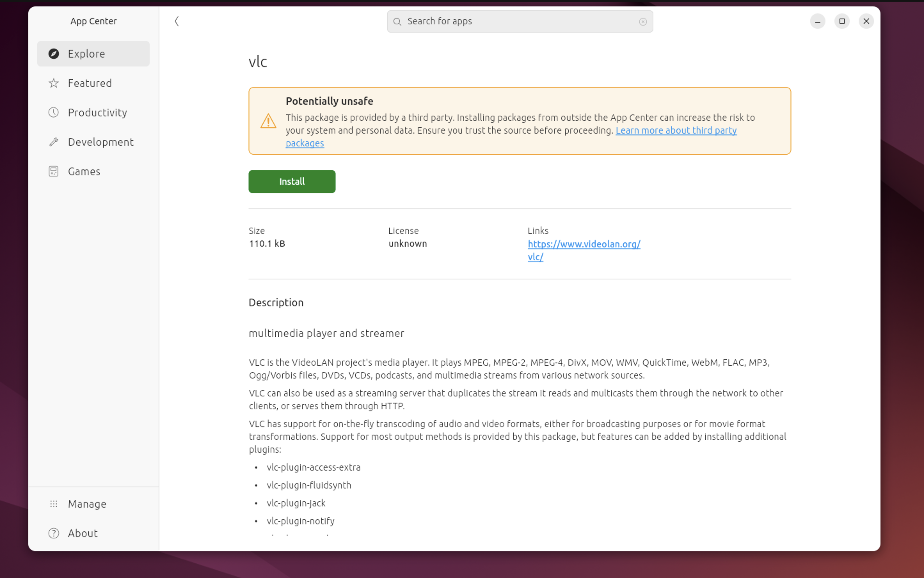This screenshot has height=578, width=924.
Task: Click the Links label
Action: pos(538,231)
